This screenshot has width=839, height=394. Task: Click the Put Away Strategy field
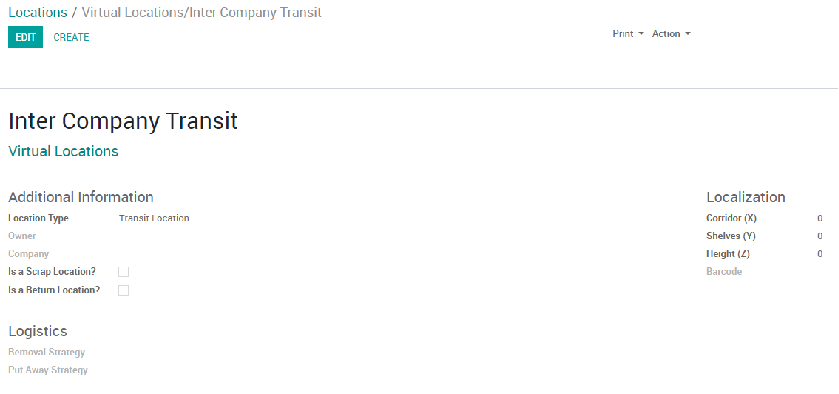(x=48, y=370)
